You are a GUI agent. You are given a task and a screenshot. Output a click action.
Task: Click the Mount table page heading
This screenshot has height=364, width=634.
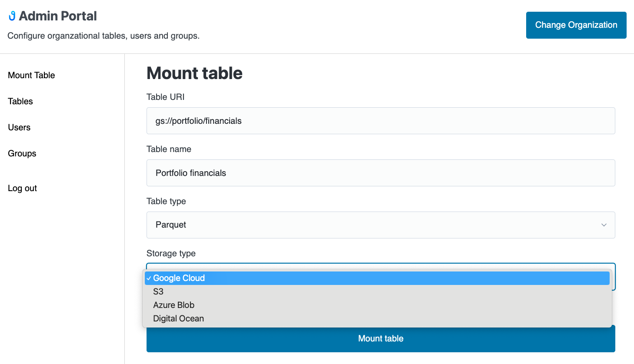coord(194,73)
